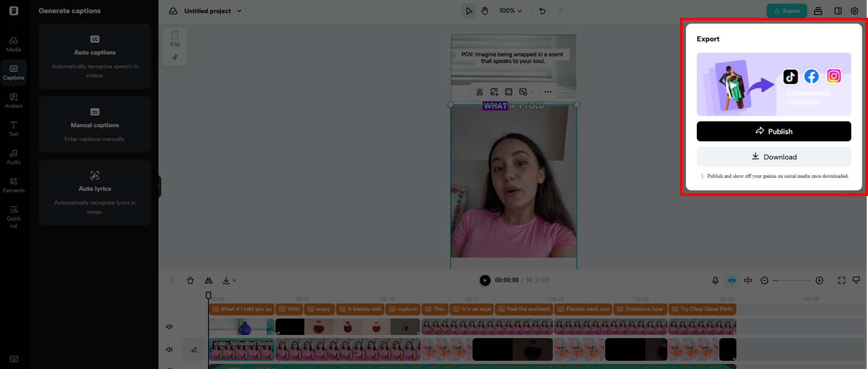Open the Text tools panel
This screenshot has height=369, width=868.
tap(13, 129)
